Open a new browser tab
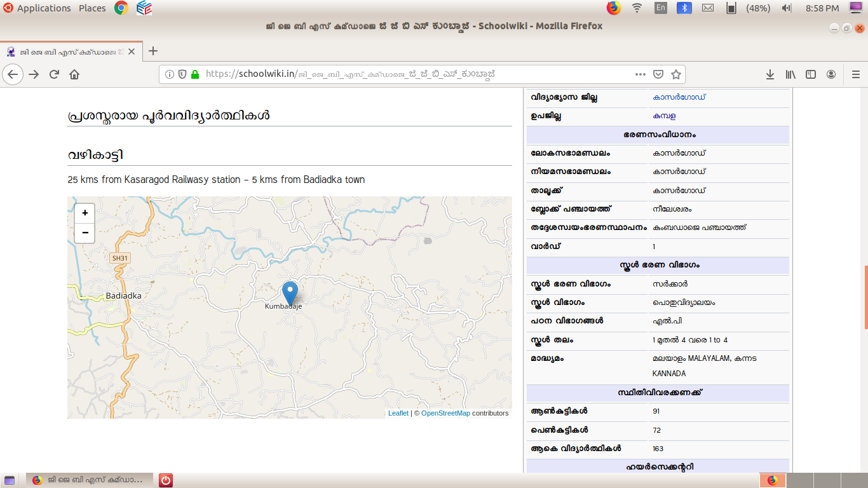868x488 pixels. 153,51
